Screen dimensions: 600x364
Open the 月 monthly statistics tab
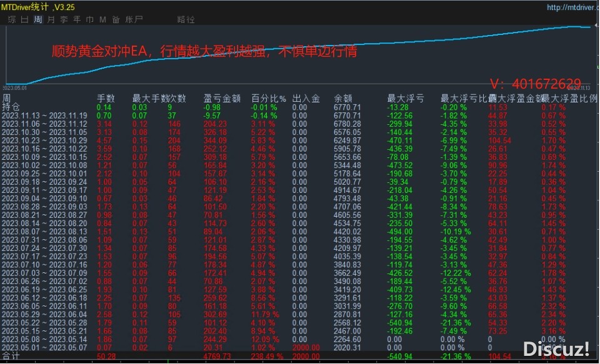click(51, 19)
